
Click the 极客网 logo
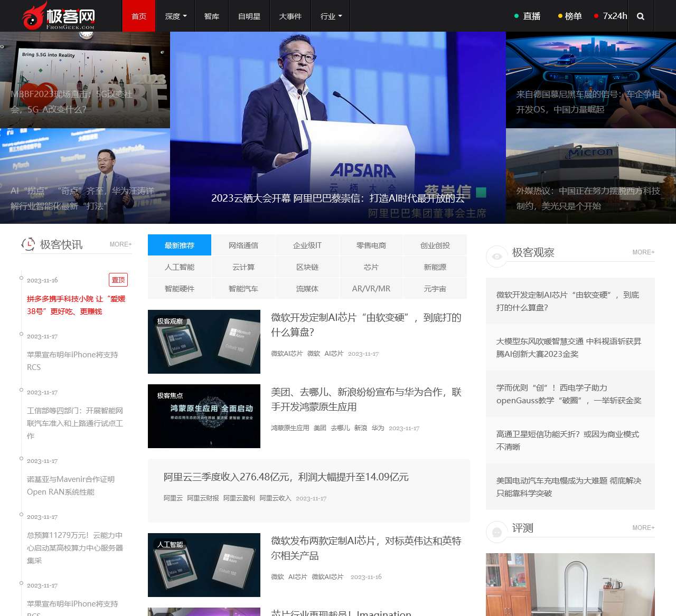pos(59,16)
